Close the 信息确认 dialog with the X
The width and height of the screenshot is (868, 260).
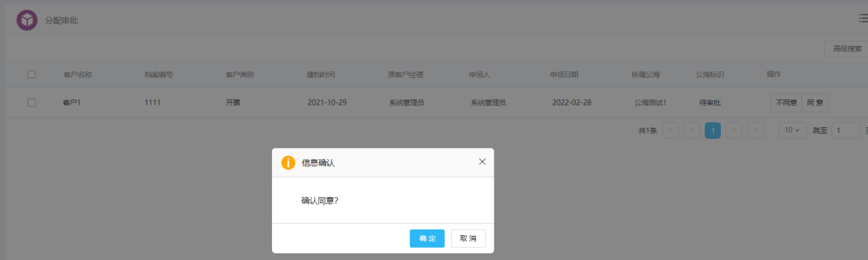coord(482,162)
